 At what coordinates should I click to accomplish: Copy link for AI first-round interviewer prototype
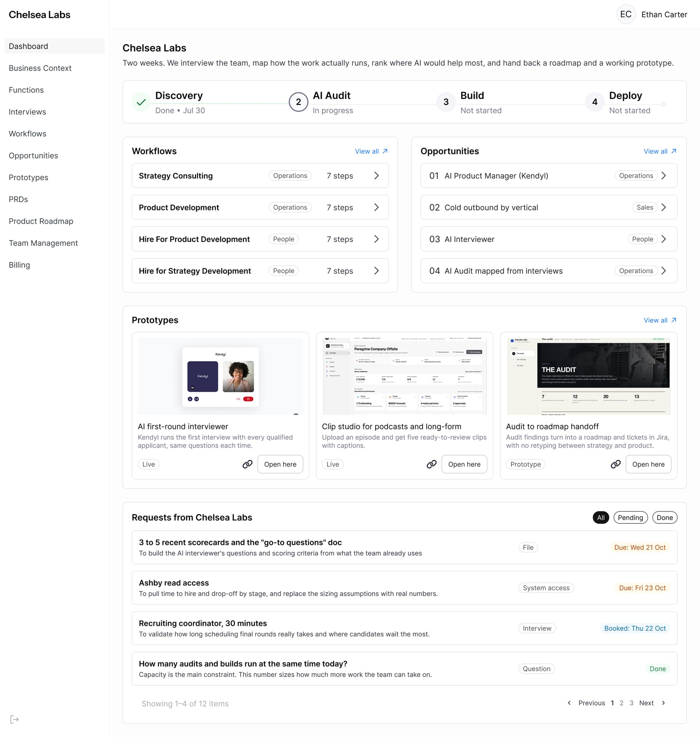248,464
